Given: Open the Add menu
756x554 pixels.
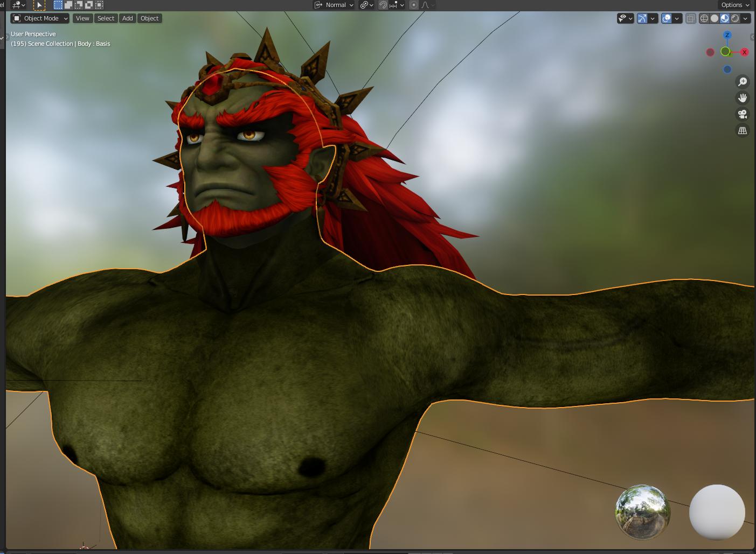Looking at the screenshot, I should click(x=127, y=18).
